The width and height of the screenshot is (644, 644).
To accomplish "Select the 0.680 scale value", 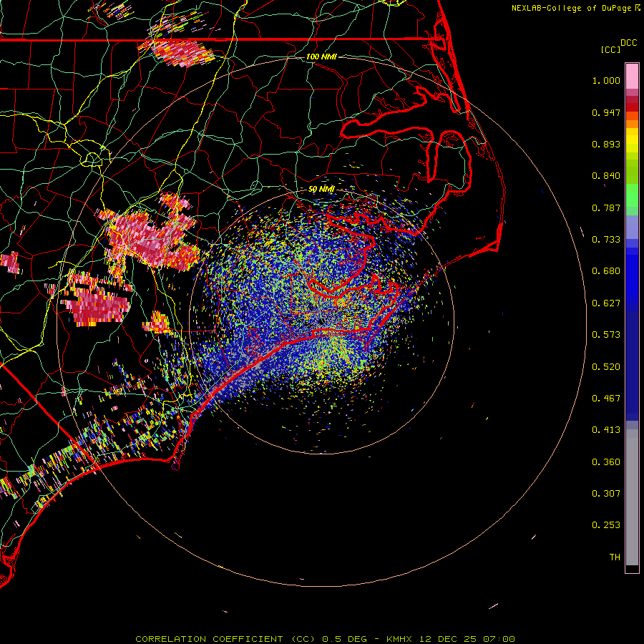I will [x=606, y=271].
